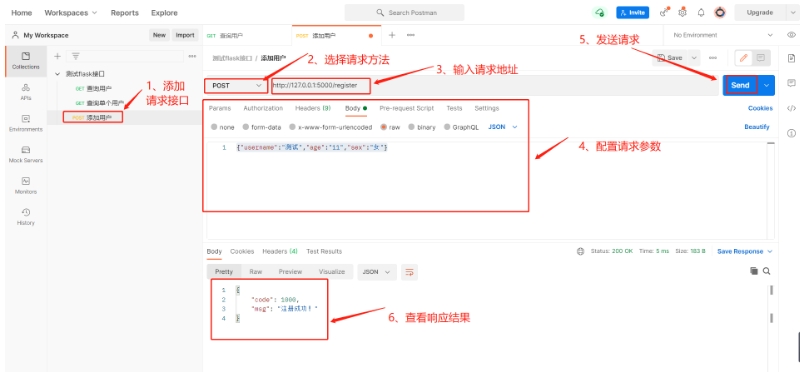The width and height of the screenshot is (800, 372).
Task: Click the Search Postman field
Action: (x=404, y=13)
